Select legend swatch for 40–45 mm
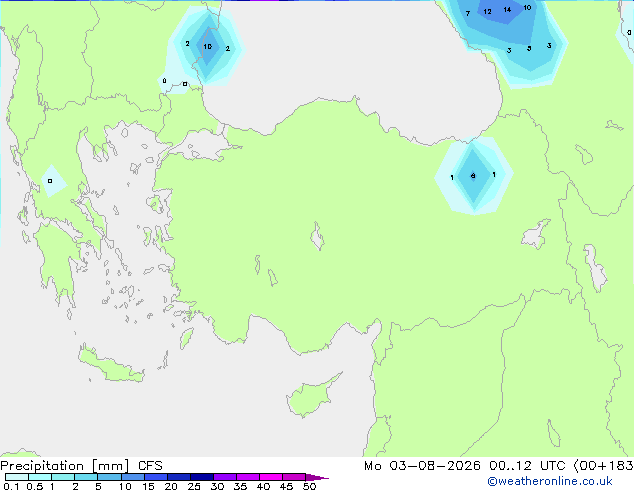Screen dimensions: 634x490 pyautogui.click(x=271, y=477)
